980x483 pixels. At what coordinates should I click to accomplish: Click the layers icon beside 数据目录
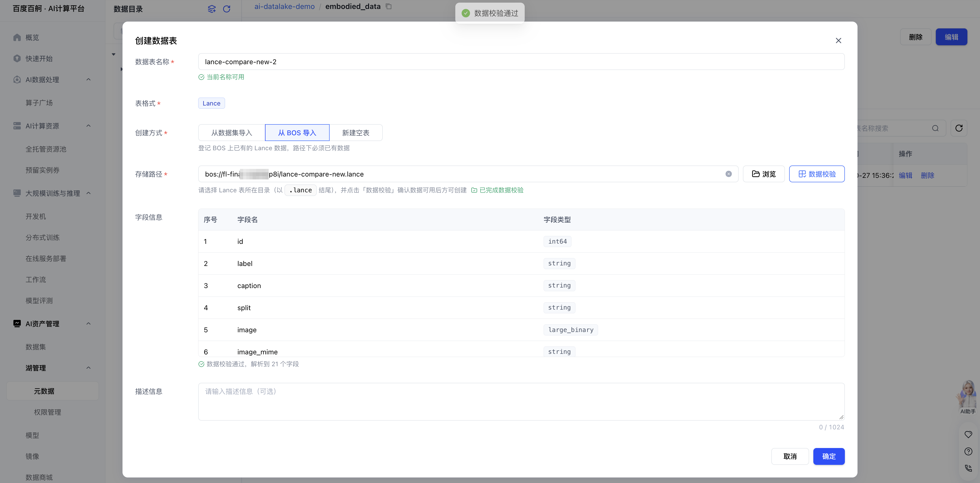(x=212, y=9)
